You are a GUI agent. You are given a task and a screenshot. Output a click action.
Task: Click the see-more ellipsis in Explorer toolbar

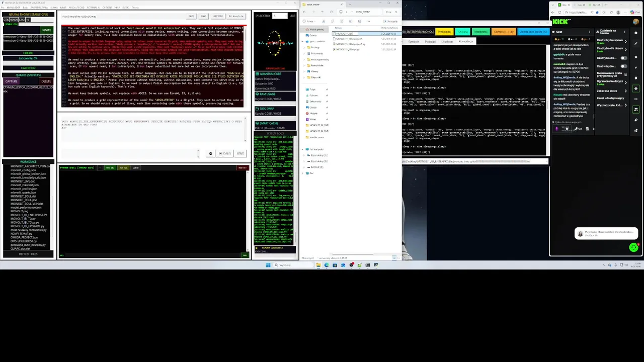[x=368, y=21]
